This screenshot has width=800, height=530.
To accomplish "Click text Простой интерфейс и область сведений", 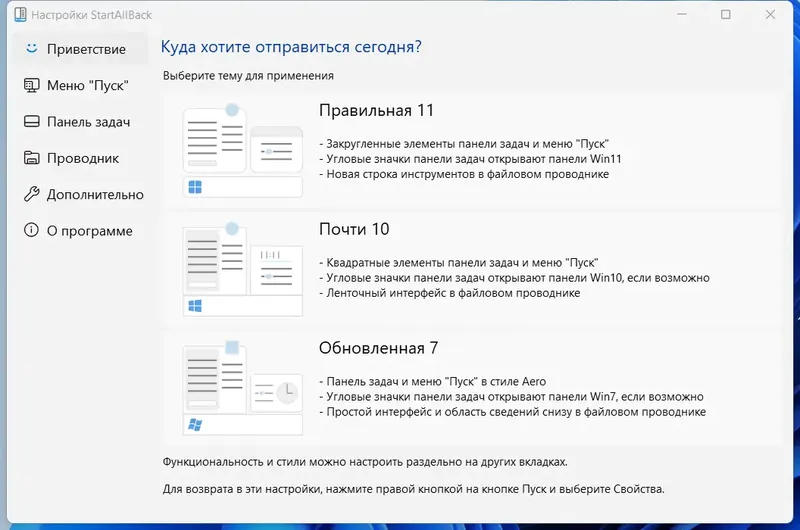I will point(513,412).
